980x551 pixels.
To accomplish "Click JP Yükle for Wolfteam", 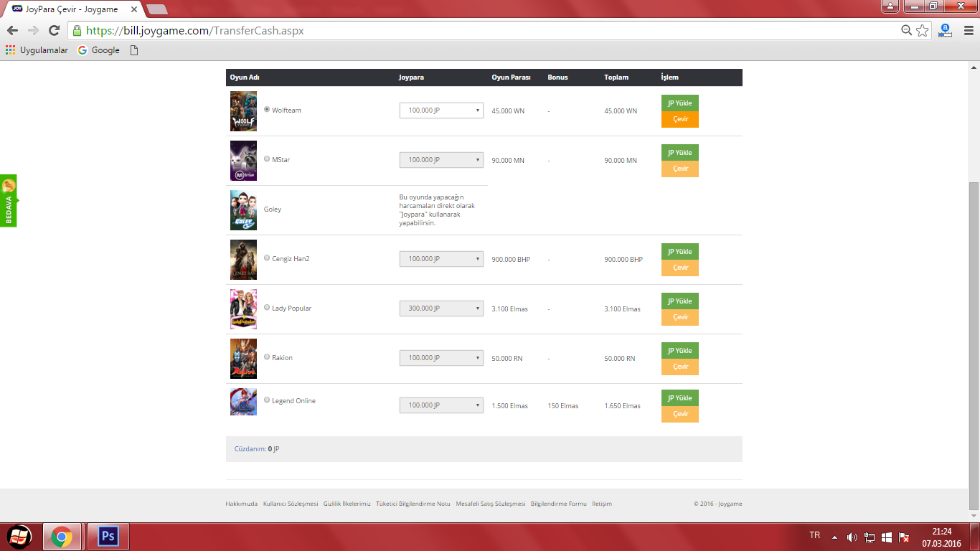I will pos(680,103).
